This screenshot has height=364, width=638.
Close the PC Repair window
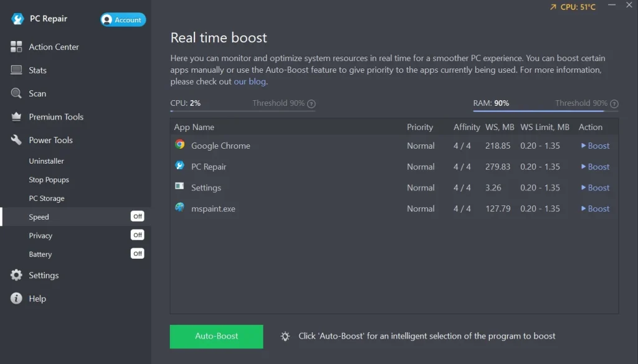pyautogui.click(x=629, y=5)
